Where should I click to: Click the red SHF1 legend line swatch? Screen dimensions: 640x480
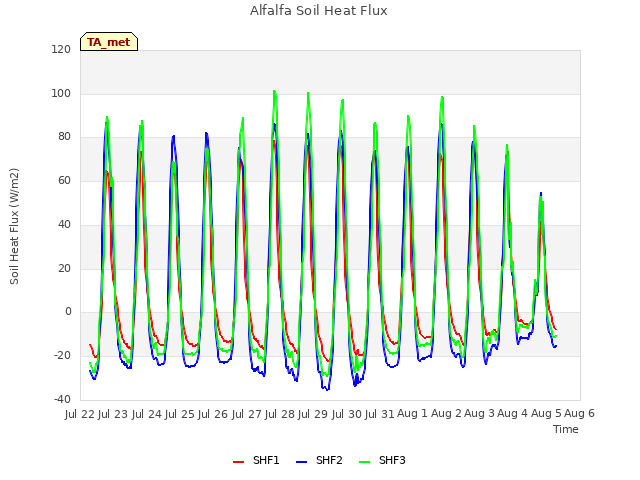tap(238, 462)
